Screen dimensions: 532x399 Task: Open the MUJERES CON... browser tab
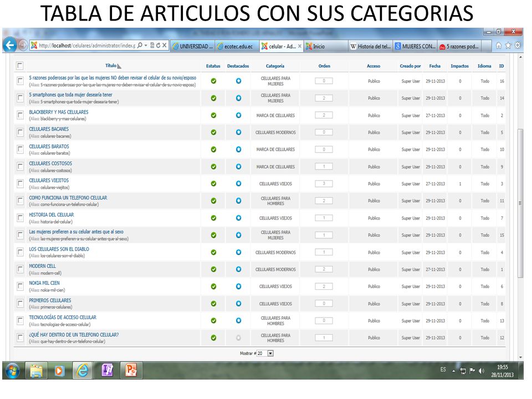pos(415,47)
